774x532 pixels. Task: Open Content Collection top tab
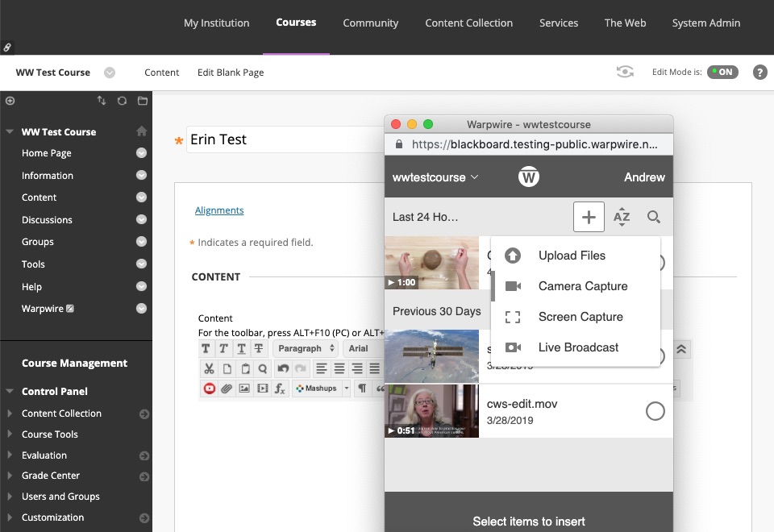469,23
